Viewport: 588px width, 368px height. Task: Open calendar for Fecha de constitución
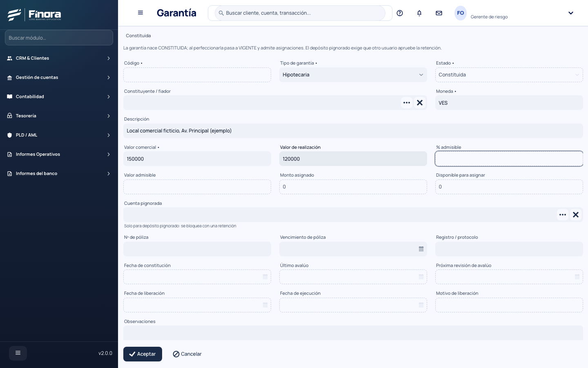[x=265, y=277]
